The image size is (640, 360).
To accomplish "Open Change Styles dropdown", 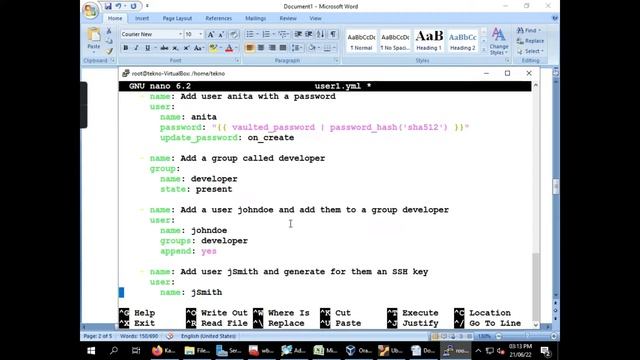I will pyautogui.click(x=498, y=41).
